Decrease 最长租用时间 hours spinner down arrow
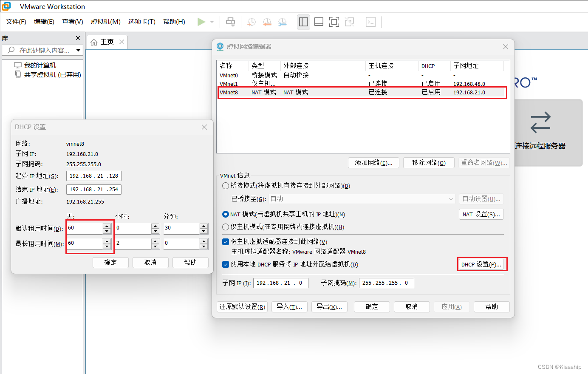The height and width of the screenshot is (374, 588). point(155,246)
